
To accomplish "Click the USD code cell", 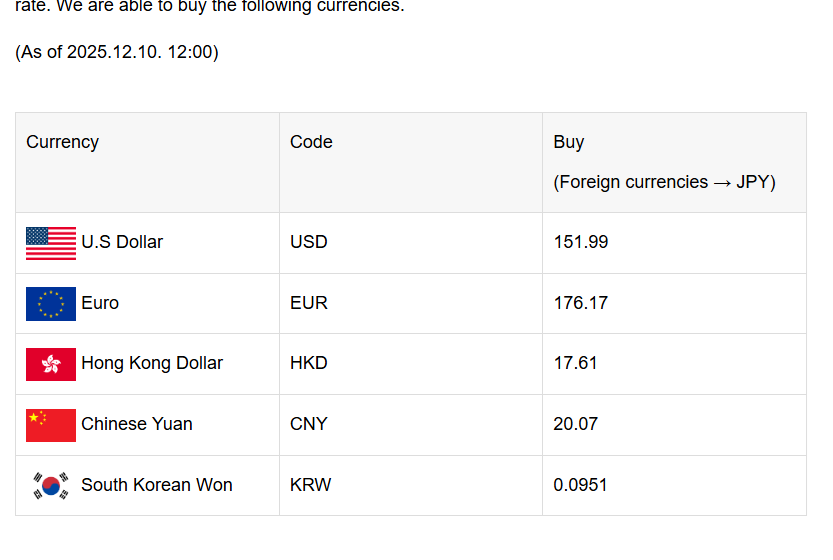I will [309, 242].
